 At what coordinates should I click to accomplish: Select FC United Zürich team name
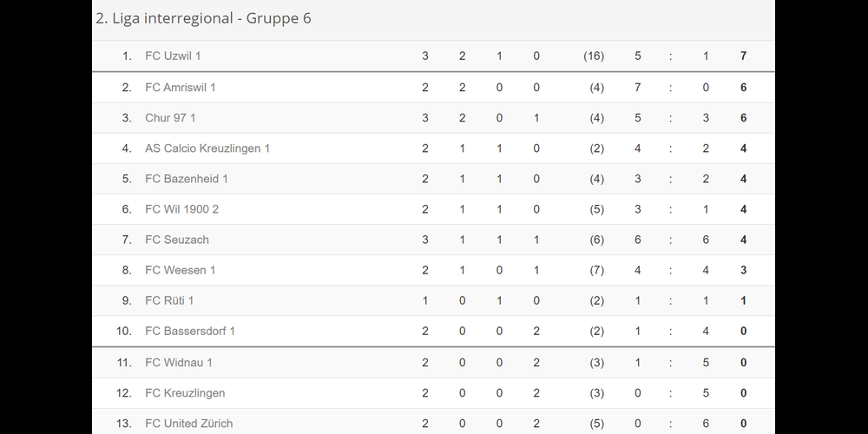(189, 424)
